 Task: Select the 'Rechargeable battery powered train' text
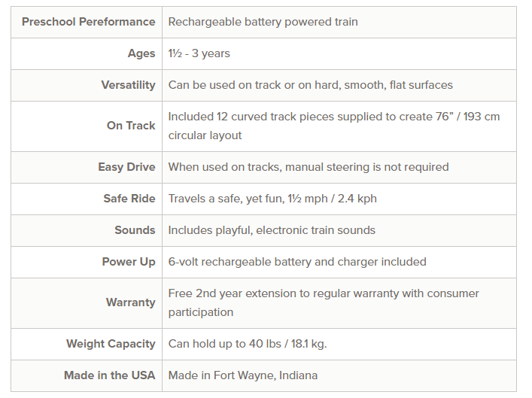tap(263, 22)
